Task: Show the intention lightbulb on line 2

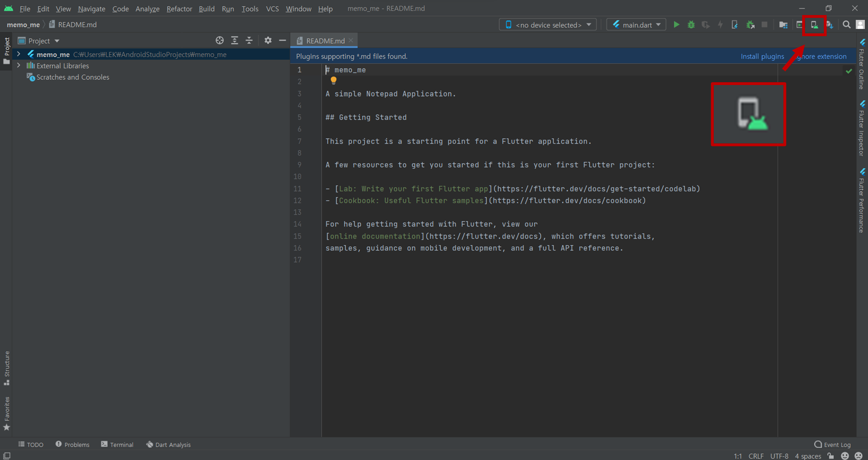Action: pyautogui.click(x=333, y=80)
